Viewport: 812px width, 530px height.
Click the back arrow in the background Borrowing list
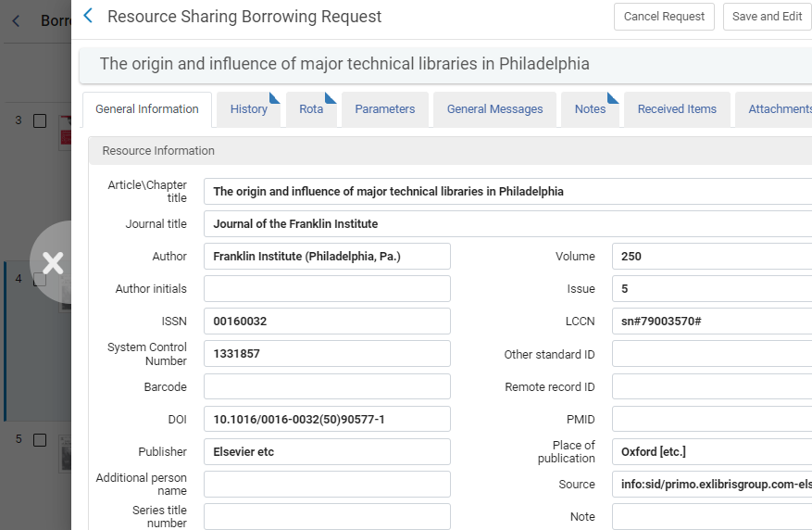17,21
